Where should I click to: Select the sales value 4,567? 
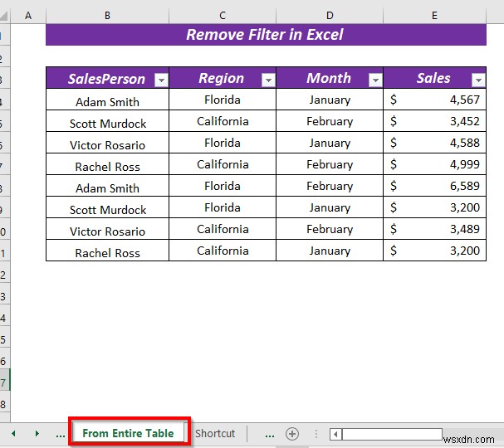pos(434,100)
